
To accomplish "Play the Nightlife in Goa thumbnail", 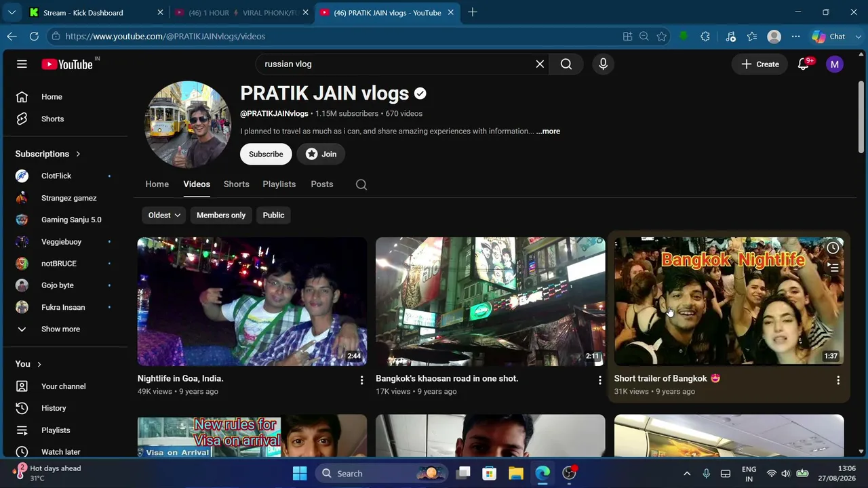I will coord(252,302).
